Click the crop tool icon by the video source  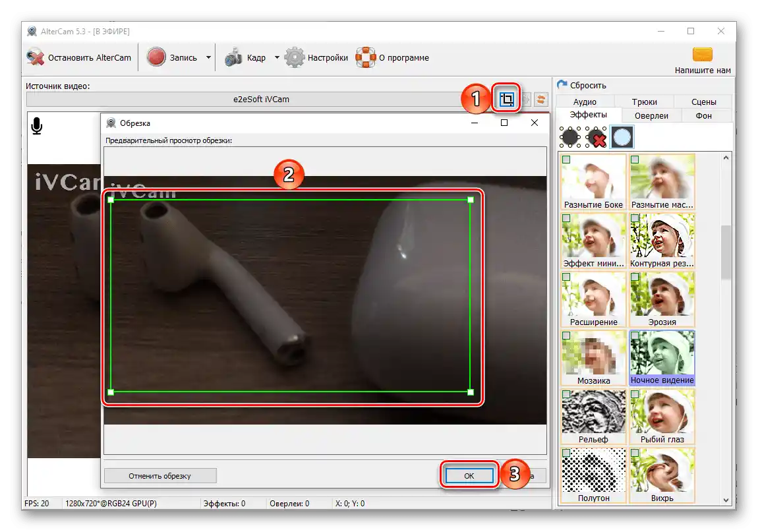(506, 99)
